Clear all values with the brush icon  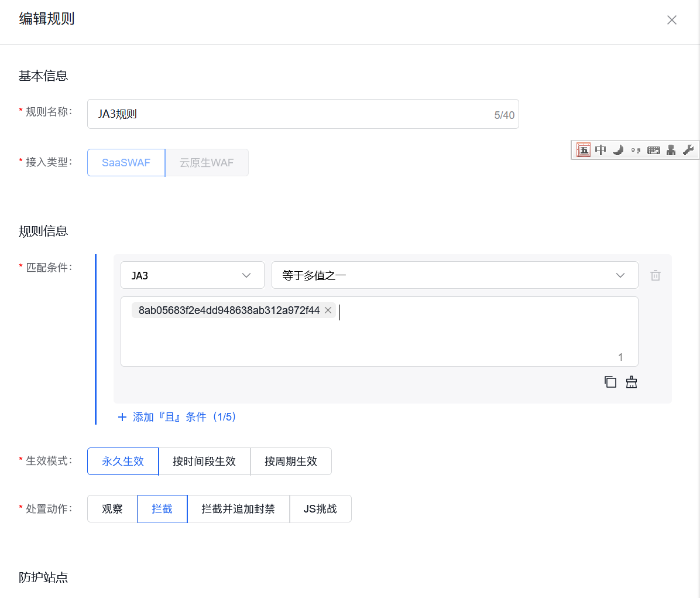coord(631,381)
